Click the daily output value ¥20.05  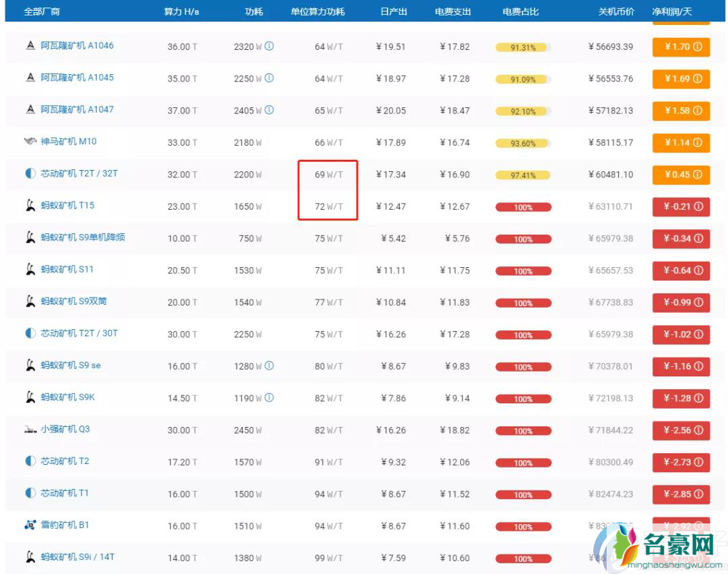tap(391, 111)
